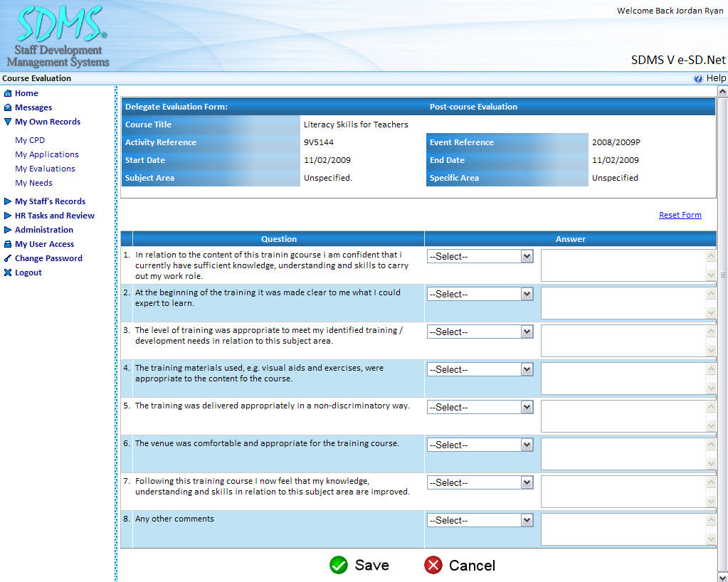Click the key icon beside Change Password
The height and width of the screenshot is (582, 728).
(x=7, y=258)
